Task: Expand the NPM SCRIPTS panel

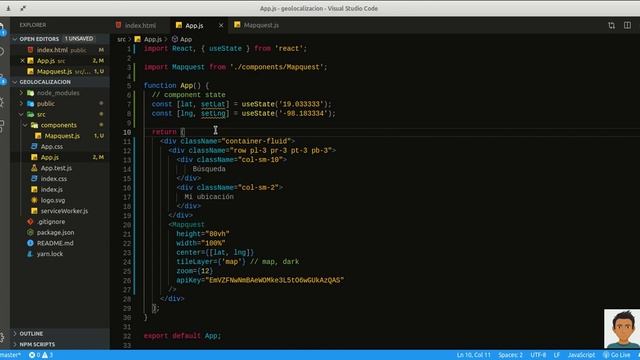Action: (15, 344)
